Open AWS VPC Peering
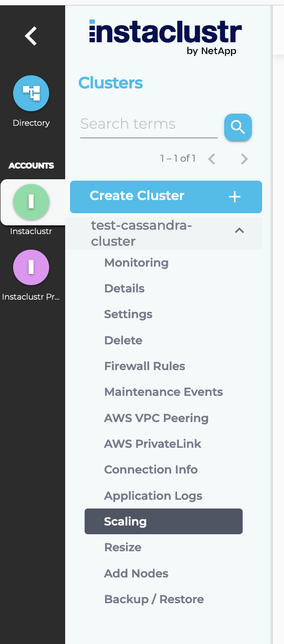Viewport: 284px width, 644px height. click(x=157, y=418)
